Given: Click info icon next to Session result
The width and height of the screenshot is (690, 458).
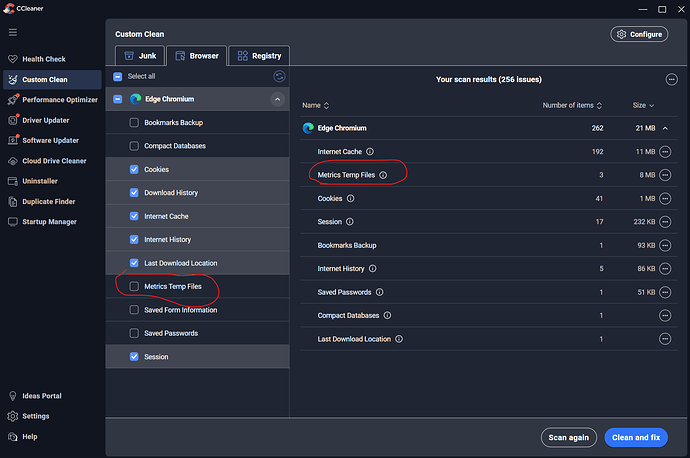Looking at the screenshot, I should pos(349,222).
